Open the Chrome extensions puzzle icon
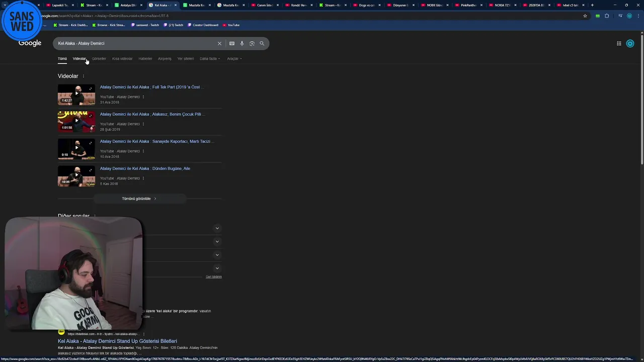 [607, 16]
